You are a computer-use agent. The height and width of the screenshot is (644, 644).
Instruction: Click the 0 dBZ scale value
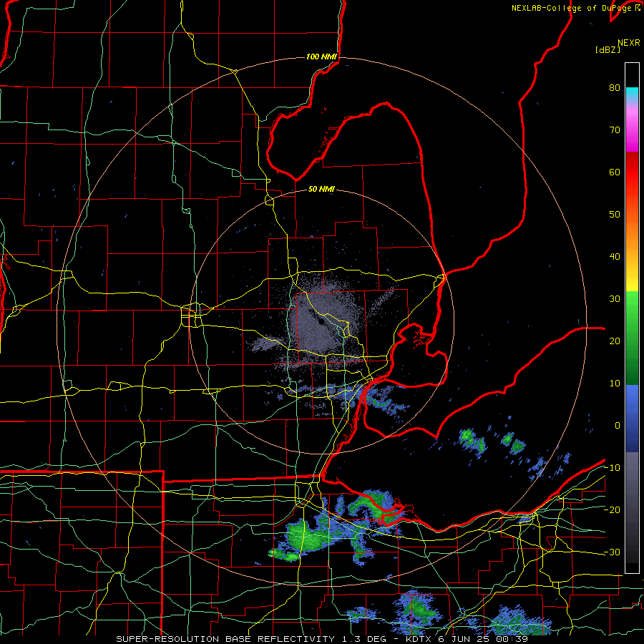pyautogui.click(x=618, y=426)
